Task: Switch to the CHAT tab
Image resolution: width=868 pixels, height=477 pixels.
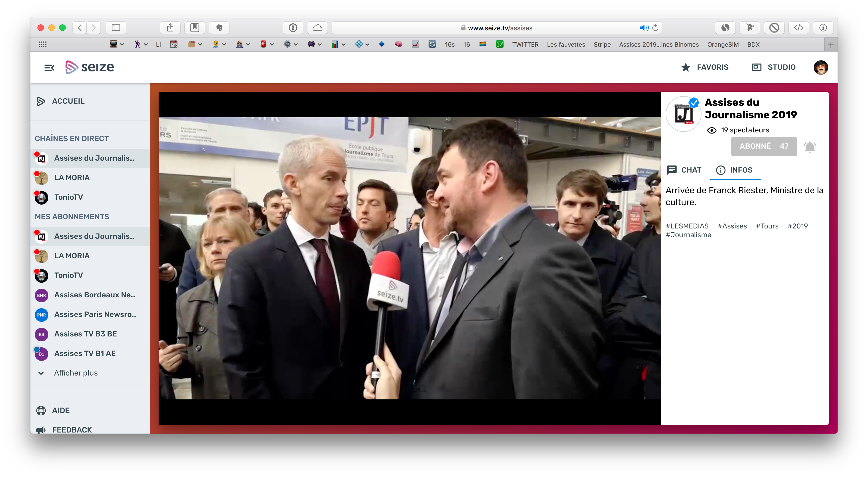Action: 684,170
